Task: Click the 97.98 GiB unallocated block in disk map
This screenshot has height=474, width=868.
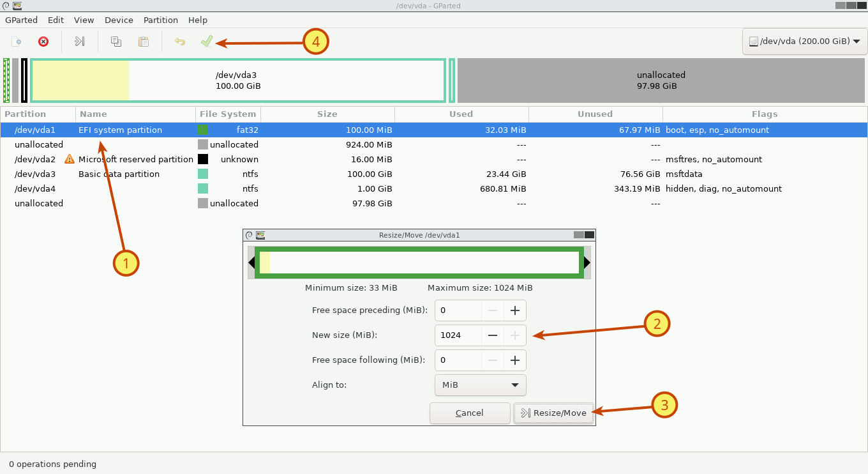Action: click(661, 80)
